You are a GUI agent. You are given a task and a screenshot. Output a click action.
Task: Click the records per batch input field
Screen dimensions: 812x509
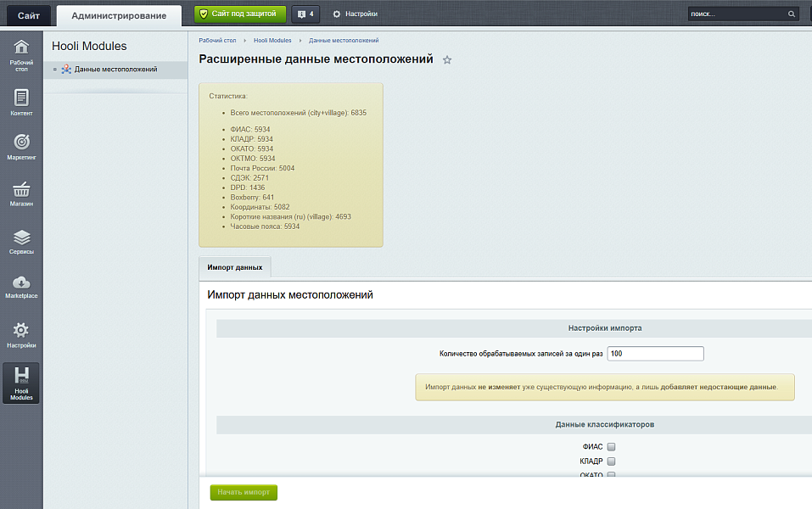pyautogui.click(x=655, y=354)
